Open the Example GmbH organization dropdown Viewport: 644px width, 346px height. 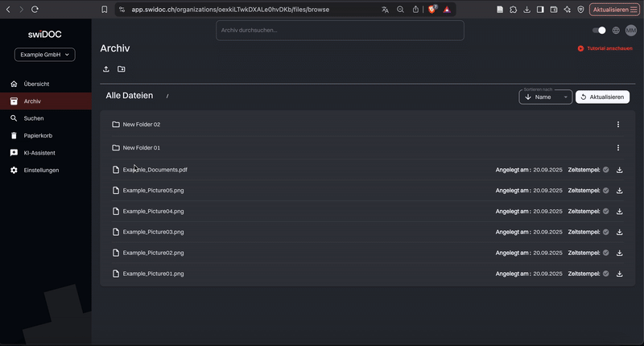point(45,55)
